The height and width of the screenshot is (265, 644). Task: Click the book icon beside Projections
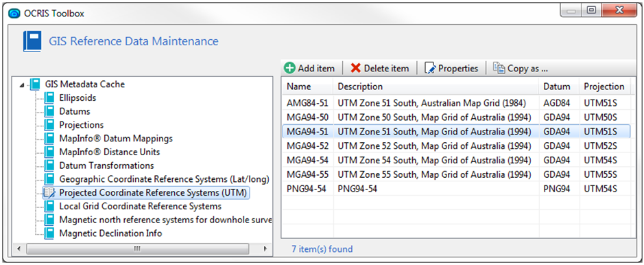(49, 125)
